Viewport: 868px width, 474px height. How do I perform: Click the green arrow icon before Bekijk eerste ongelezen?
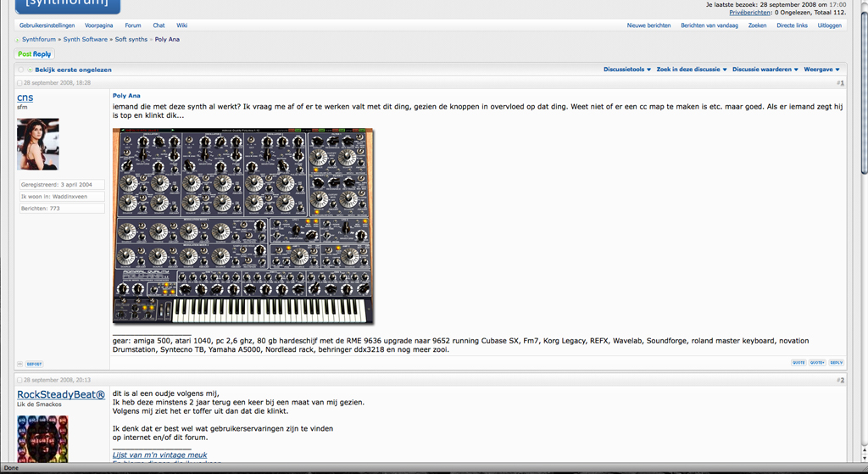pyautogui.click(x=30, y=70)
